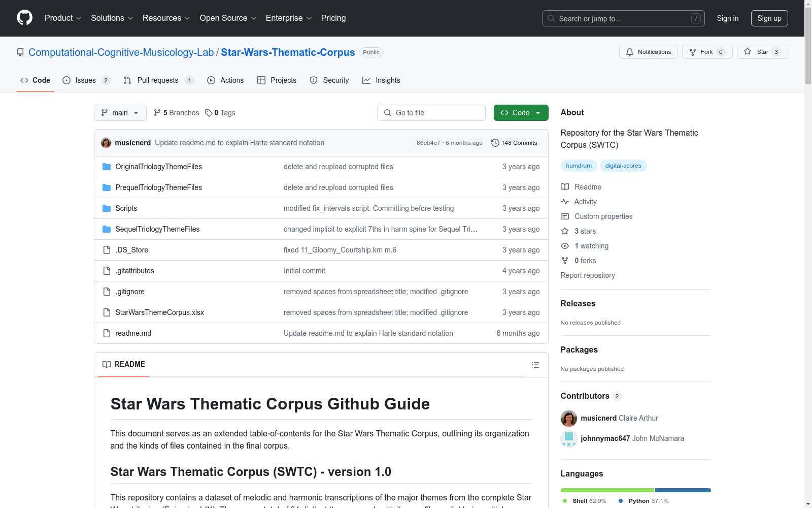The image size is (812, 508).
Task: Click the Fork icon button
Action: click(x=693, y=52)
